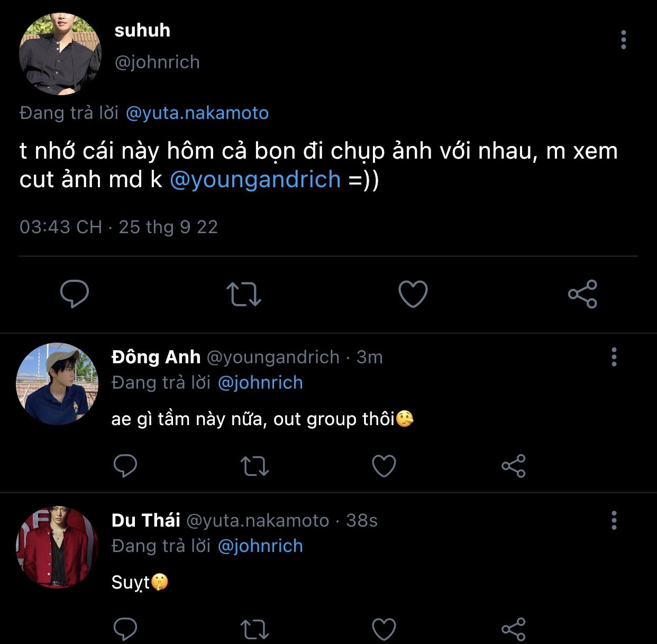Like Đông Anh's reply
This screenshot has width=657, height=644.
tap(384, 466)
